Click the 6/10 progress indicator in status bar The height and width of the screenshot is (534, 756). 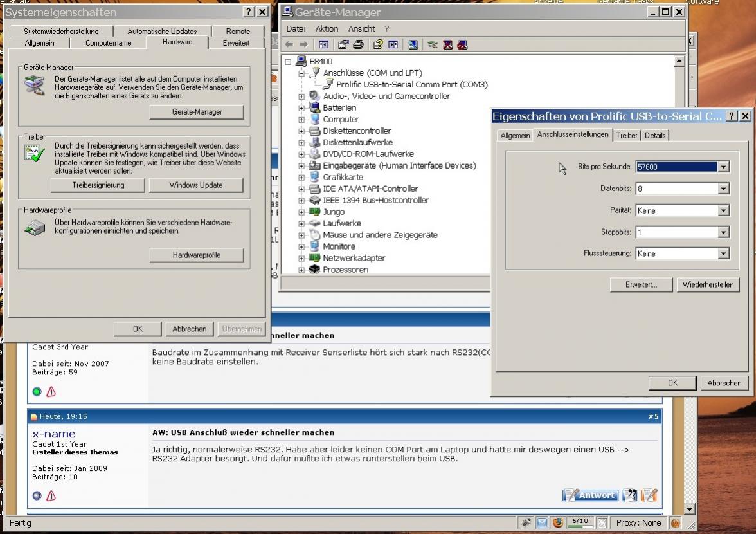pos(580,522)
